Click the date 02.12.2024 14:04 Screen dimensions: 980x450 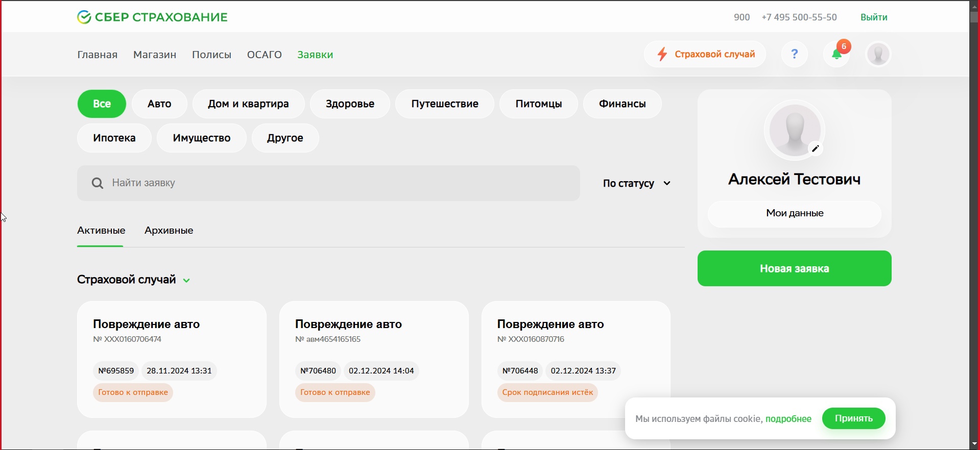(381, 371)
